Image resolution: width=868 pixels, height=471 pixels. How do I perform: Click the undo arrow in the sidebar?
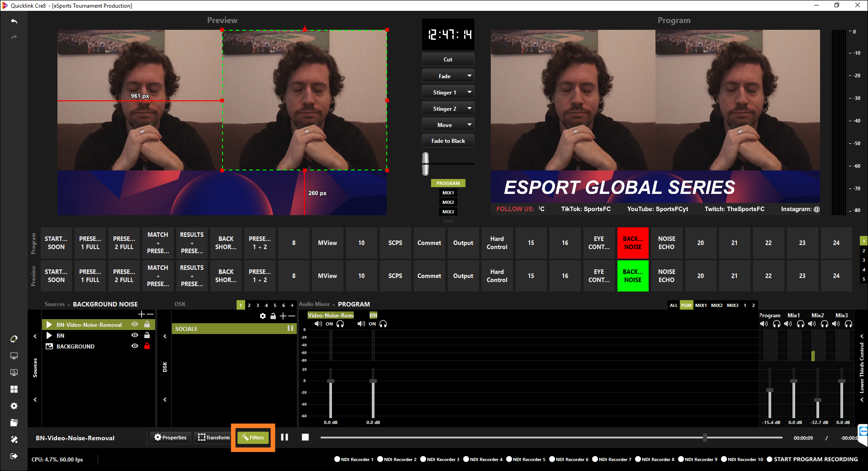click(14, 21)
